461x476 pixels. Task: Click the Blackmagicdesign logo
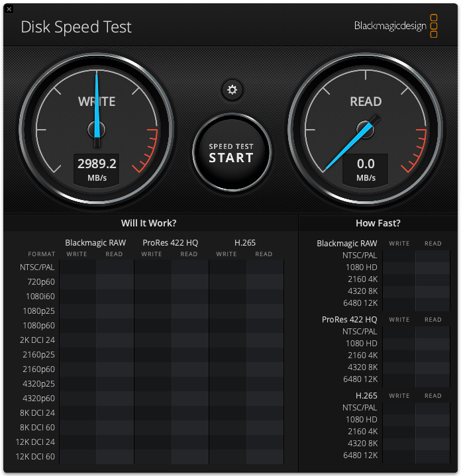pos(395,26)
